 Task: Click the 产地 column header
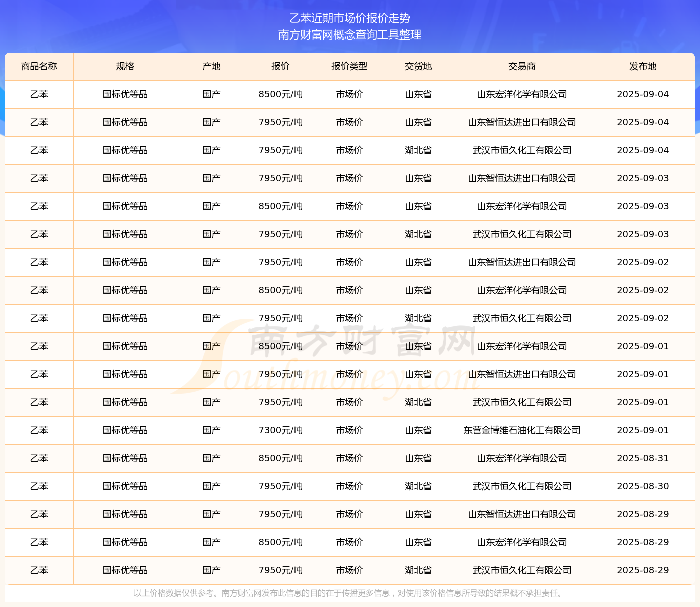(x=211, y=66)
